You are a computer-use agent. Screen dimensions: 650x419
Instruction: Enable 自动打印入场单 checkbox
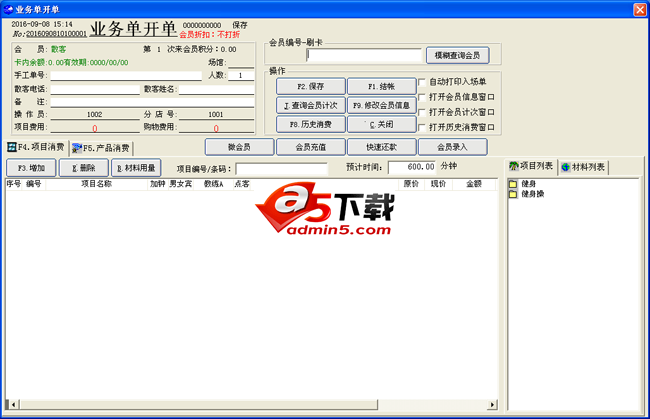click(x=422, y=82)
